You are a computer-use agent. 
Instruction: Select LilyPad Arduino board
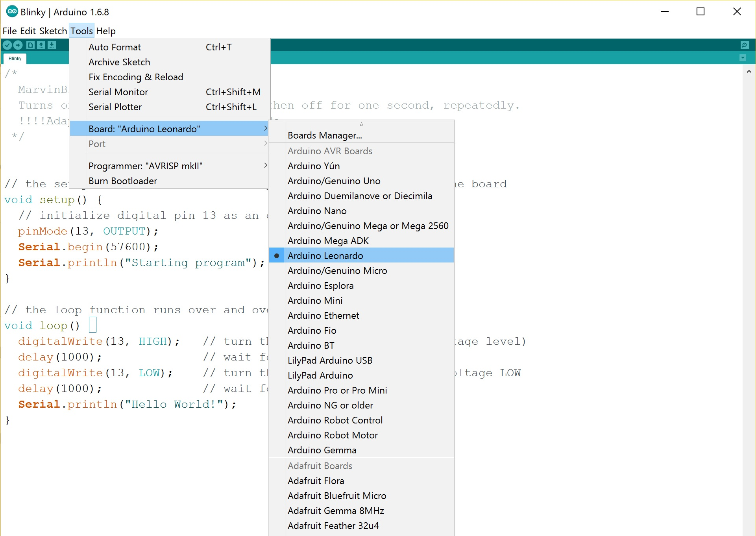coord(361,375)
